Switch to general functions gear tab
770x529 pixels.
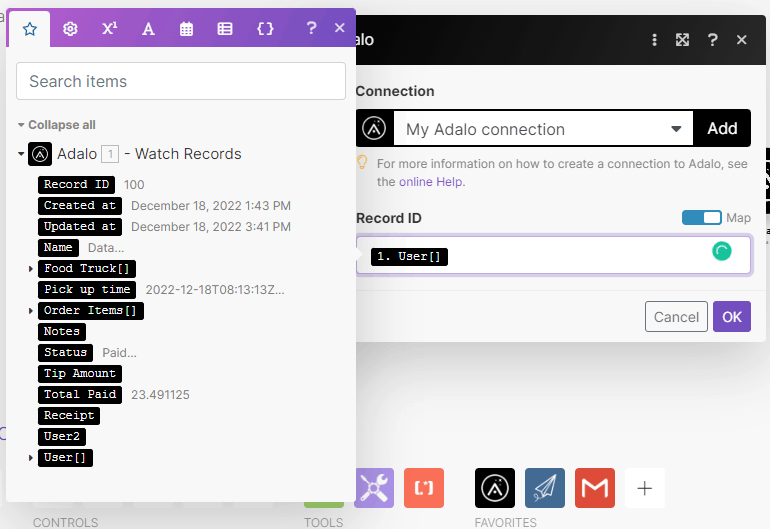point(70,29)
